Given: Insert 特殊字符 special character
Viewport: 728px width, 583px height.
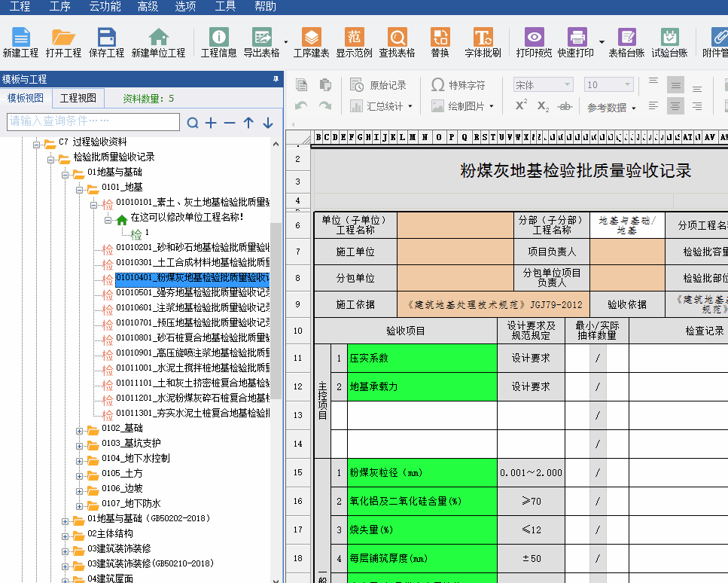Looking at the screenshot, I should [x=458, y=85].
